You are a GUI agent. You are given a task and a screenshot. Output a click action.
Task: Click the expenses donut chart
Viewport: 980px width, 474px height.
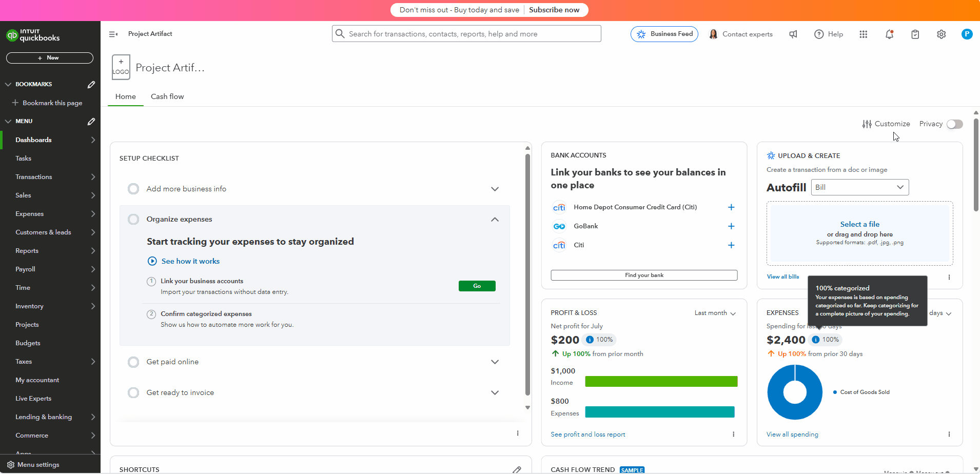pos(794,392)
